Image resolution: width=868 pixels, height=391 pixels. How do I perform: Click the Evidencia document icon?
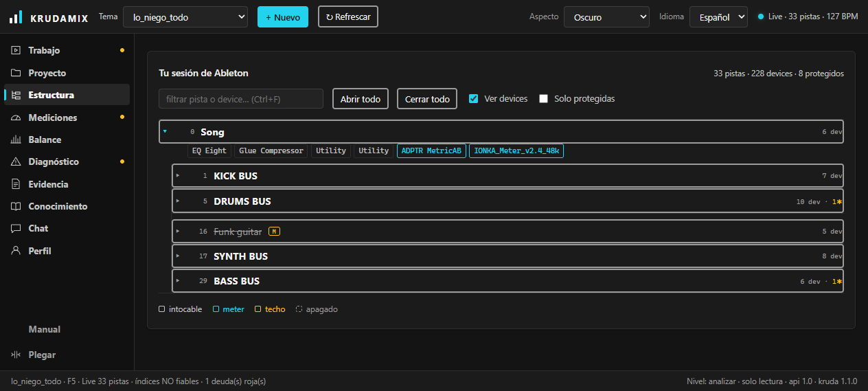click(x=16, y=184)
